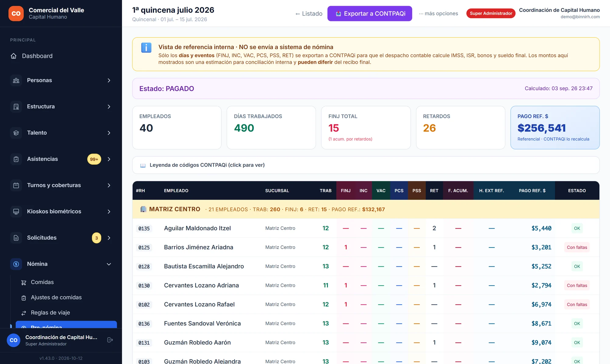The height and width of the screenshot is (364, 610).
Task: Click the Matriz Centro group header row
Action: 366,209
